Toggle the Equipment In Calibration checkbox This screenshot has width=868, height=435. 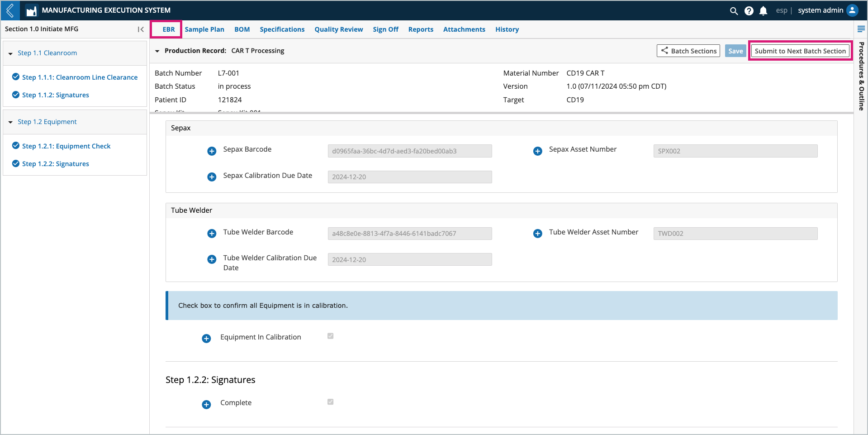[331, 336]
